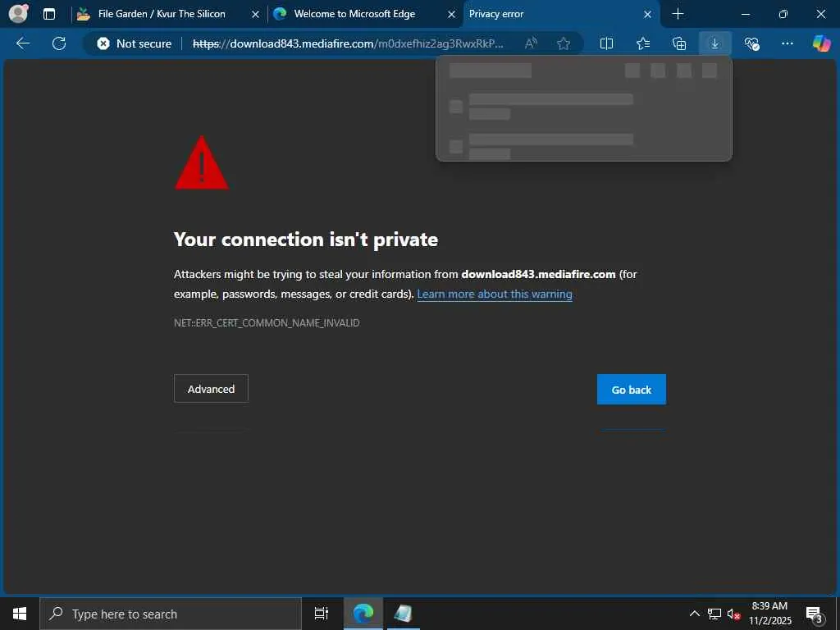Open the Windows Start menu
840x630 pixels.
[x=20, y=614]
